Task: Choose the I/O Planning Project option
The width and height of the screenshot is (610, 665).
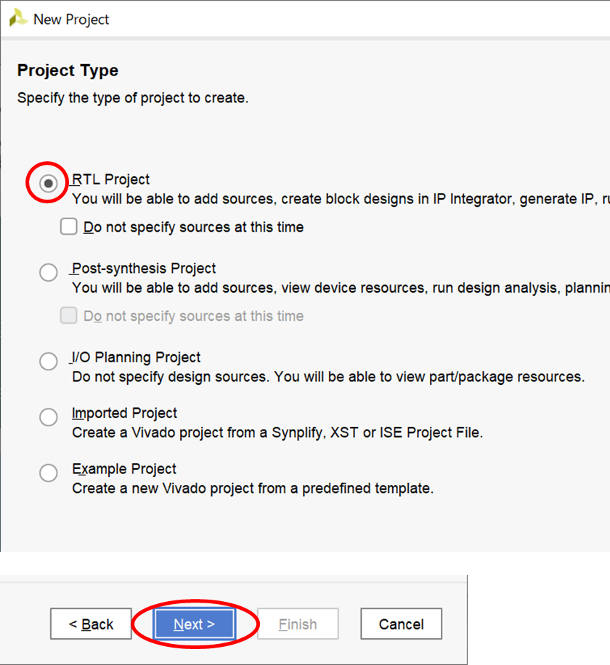Action: pyautogui.click(x=48, y=361)
